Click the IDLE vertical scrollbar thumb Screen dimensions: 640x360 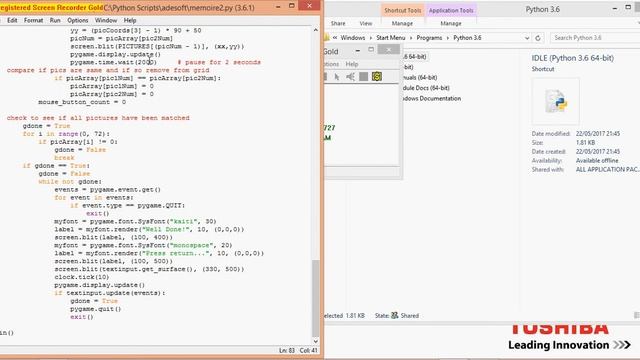coord(316,298)
